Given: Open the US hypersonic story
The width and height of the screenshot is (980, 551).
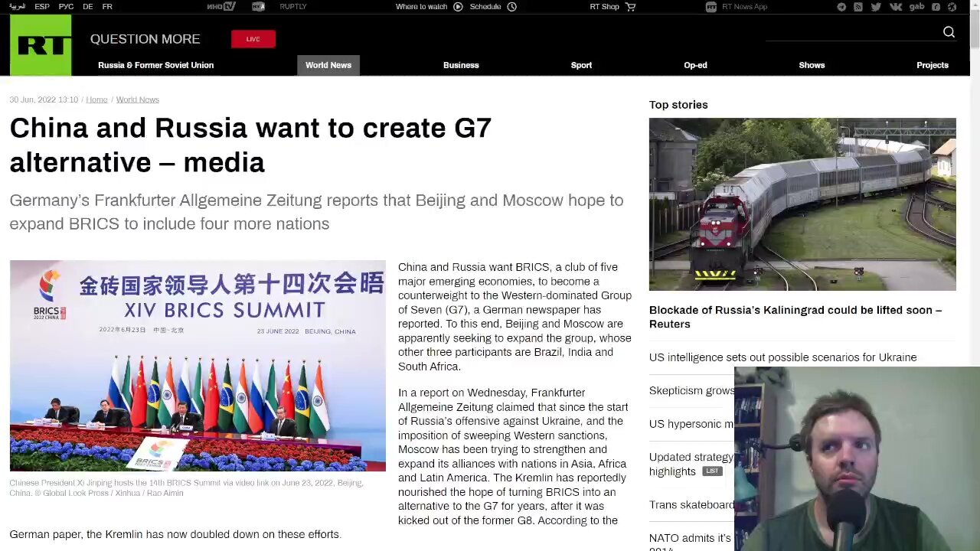Looking at the screenshot, I should click(691, 424).
